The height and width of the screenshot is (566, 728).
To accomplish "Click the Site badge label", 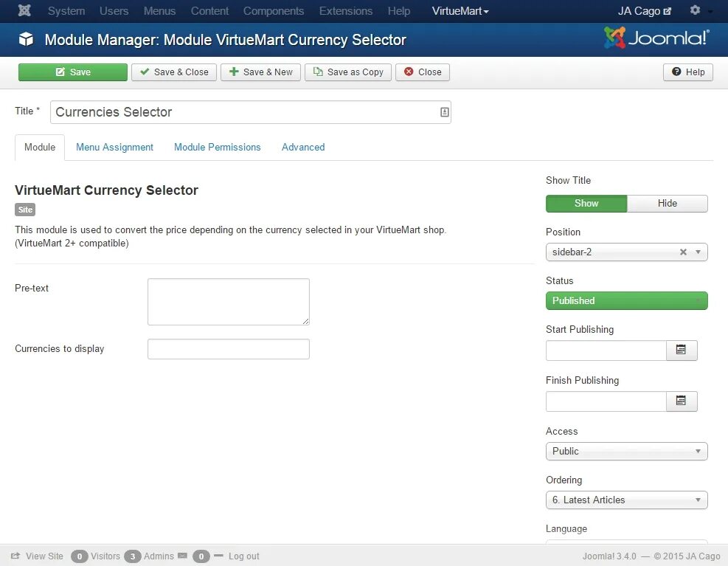I will pyautogui.click(x=25, y=210).
